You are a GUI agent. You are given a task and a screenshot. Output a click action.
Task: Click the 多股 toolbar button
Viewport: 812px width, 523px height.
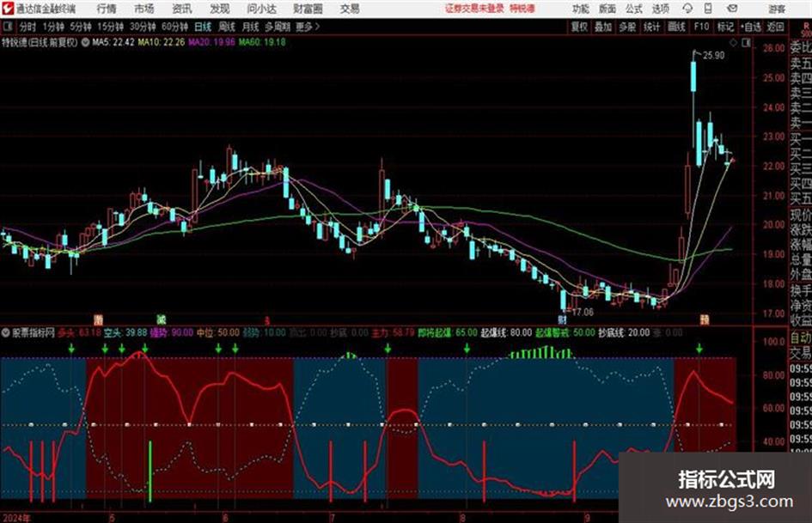pos(627,27)
